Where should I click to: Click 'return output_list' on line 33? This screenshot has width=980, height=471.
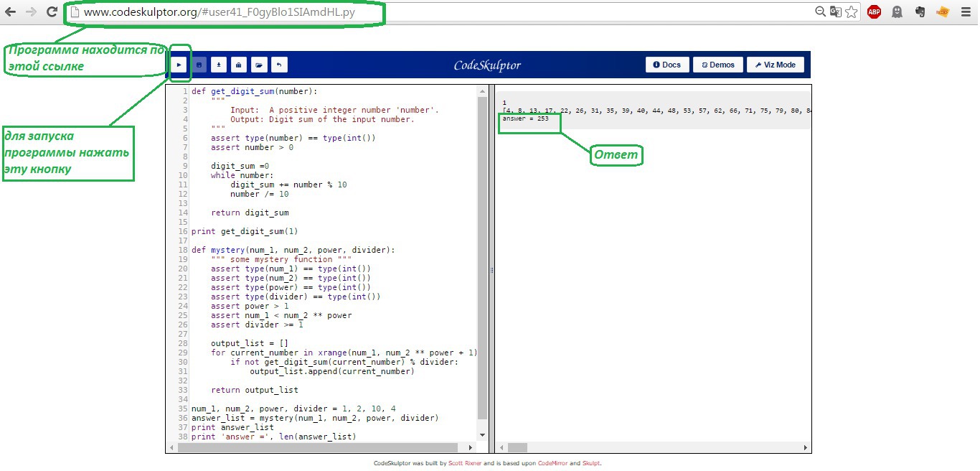pos(254,390)
